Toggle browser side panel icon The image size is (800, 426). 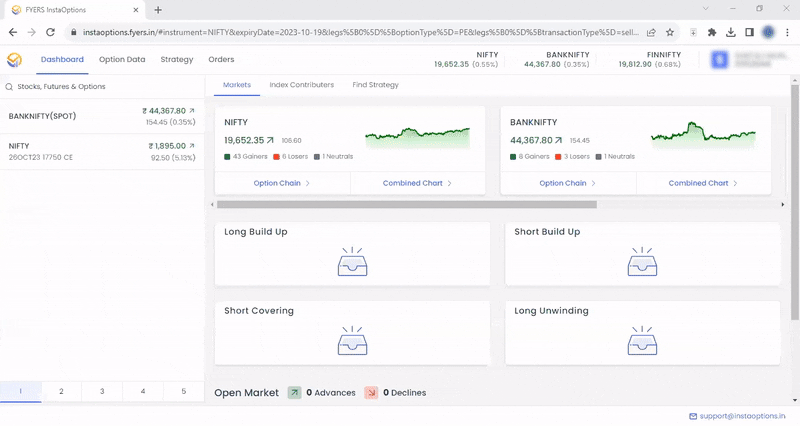coord(749,32)
